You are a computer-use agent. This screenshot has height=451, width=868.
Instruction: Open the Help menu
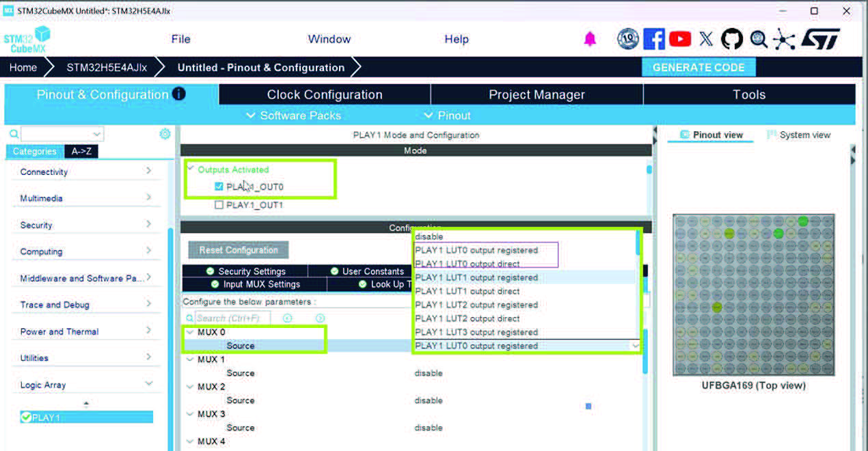457,39
